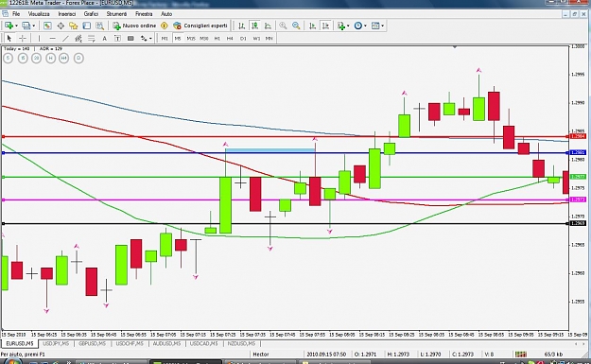
Task: Open the Finestra menu
Action: [x=144, y=14]
